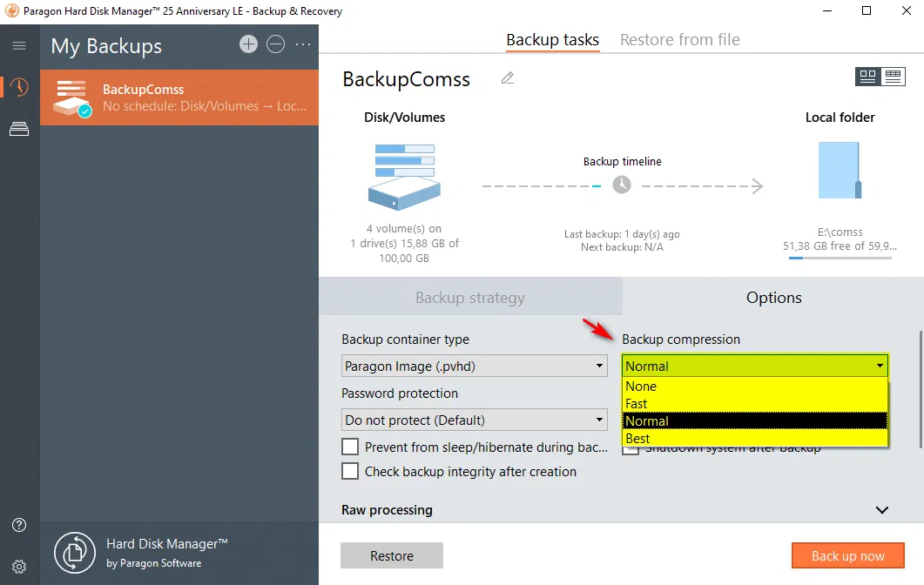Open the help question mark icon
Image resolution: width=924 pixels, height=585 pixels.
[x=19, y=525]
